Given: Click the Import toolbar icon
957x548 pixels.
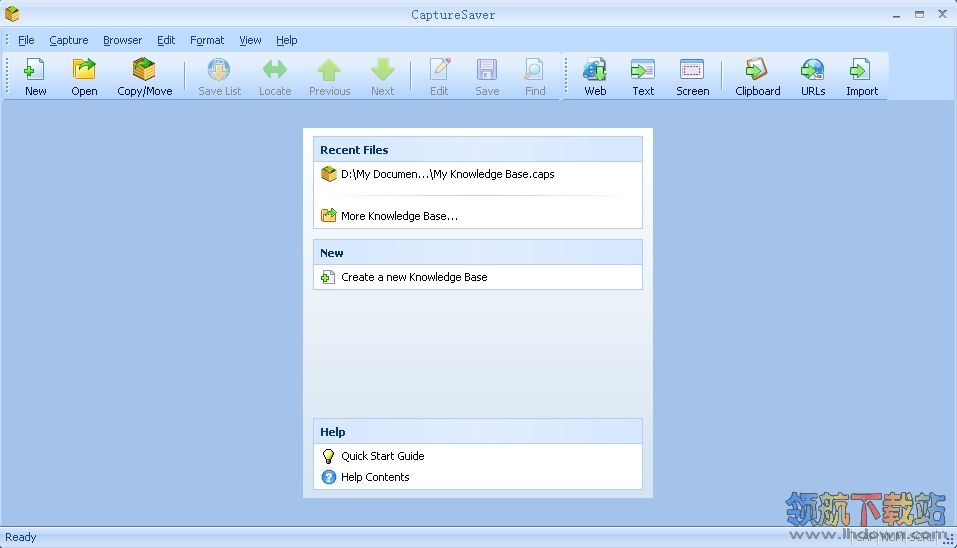Looking at the screenshot, I should click(x=861, y=76).
